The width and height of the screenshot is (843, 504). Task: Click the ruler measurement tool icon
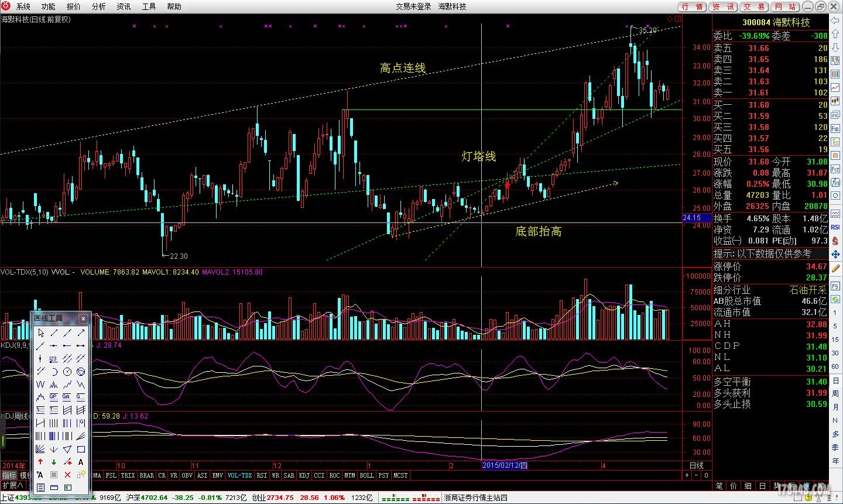(x=54, y=487)
